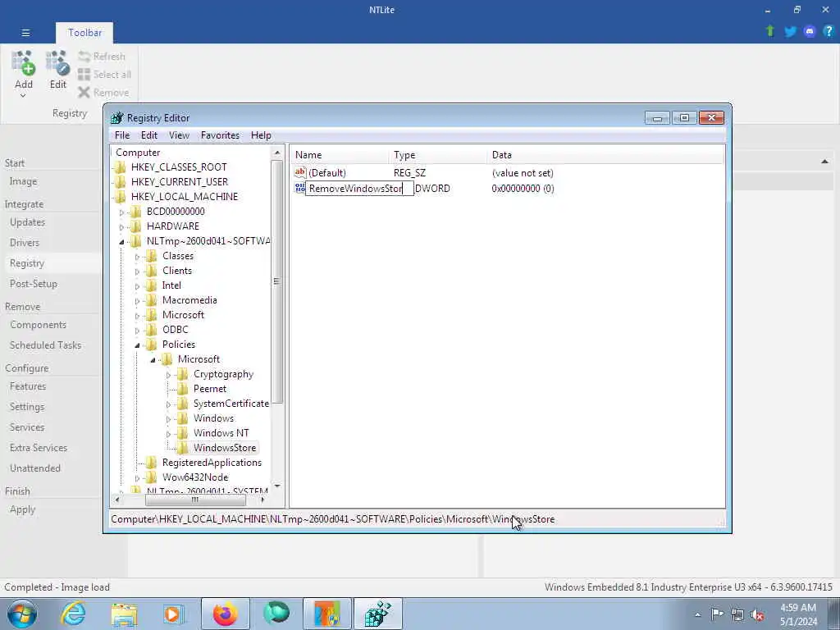Viewport: 840px width, 630px height.
Task: Open the Discord link icon
Action: (810, 31)
